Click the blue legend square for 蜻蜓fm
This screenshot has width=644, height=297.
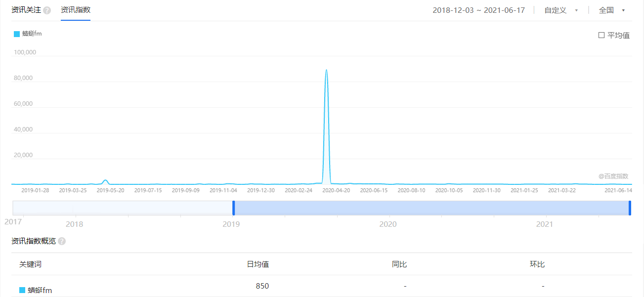tap(16, 34)
